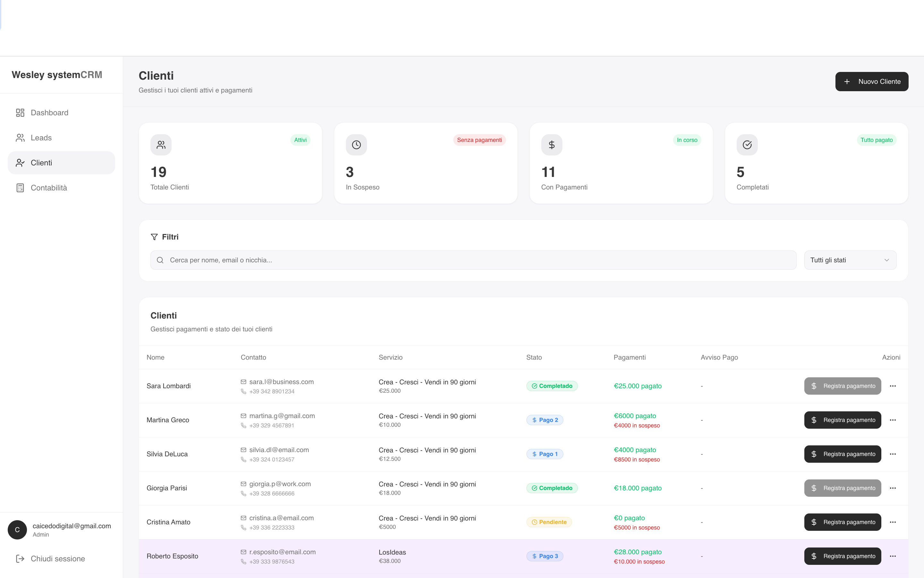Screen dimensions: 924x578
Task: Register payment for Silvia DeLuca
Action: (x=843, y=454)
